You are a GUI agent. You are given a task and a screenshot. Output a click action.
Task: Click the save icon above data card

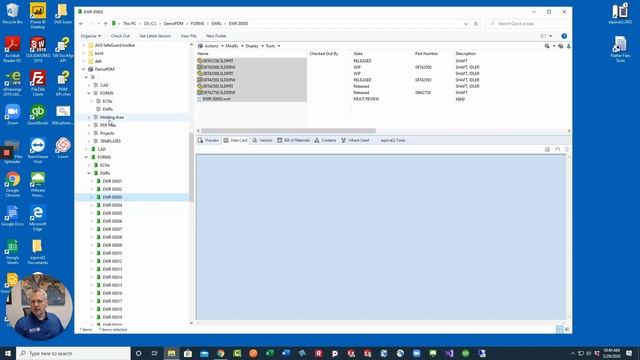(547, 149)
